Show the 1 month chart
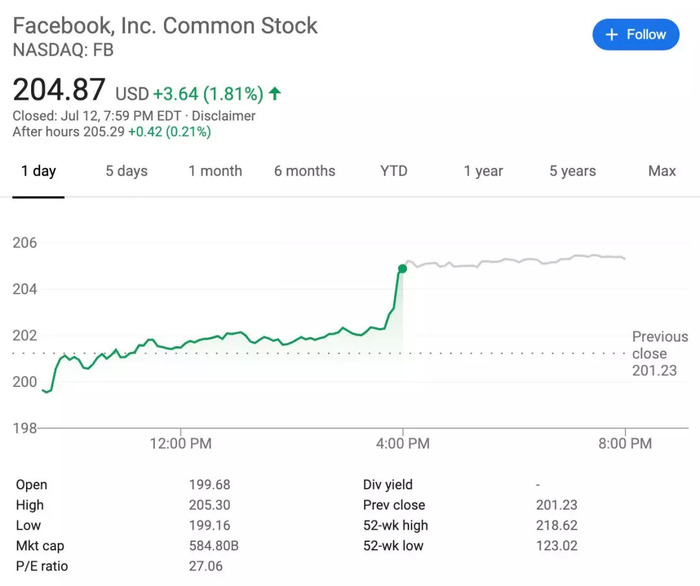Image resolution: width=700 pixels, height=586 pixels. click(x=215, y=171)
